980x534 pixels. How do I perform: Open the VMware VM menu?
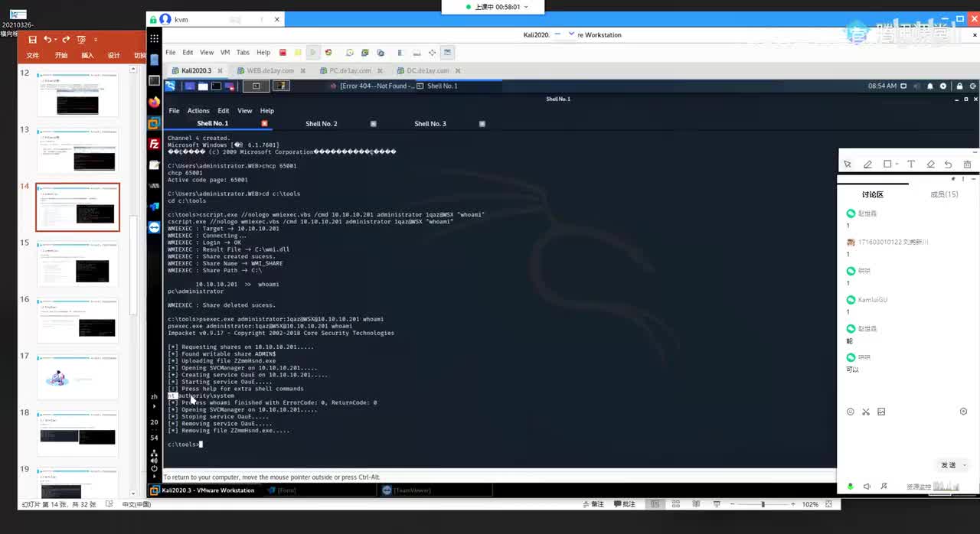click(225, 53)
